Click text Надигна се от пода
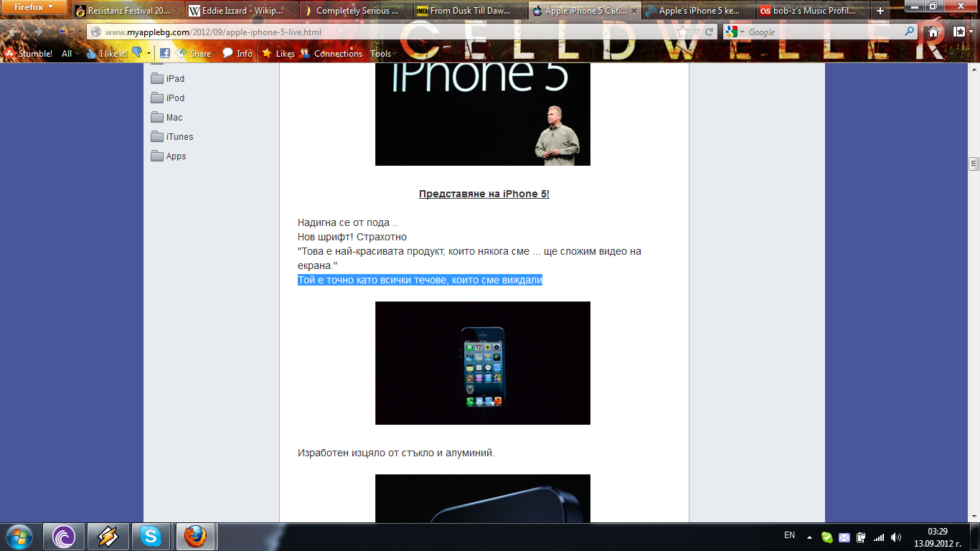980x551 pixels. click(347, 223)
